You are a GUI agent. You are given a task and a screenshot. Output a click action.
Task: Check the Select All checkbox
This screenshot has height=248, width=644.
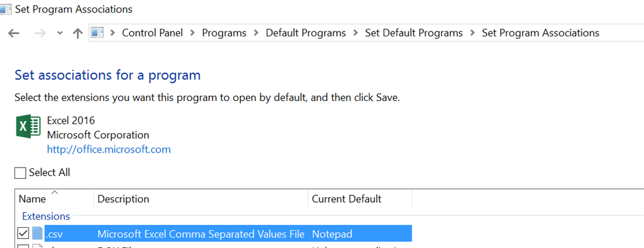20,173
